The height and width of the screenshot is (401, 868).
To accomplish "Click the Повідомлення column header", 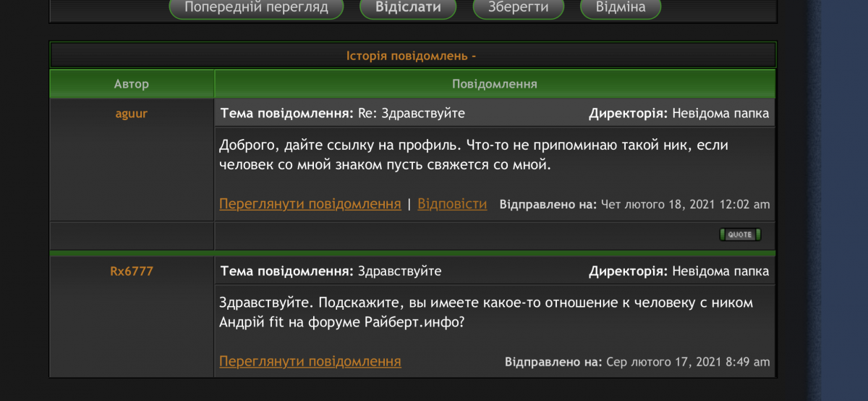I will point(495,84).
